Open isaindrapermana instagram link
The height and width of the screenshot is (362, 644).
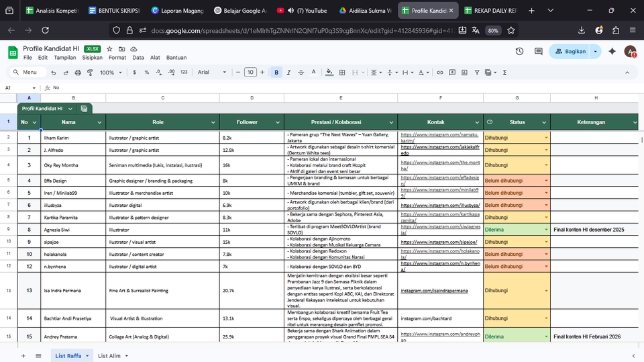tap(434, 290)
